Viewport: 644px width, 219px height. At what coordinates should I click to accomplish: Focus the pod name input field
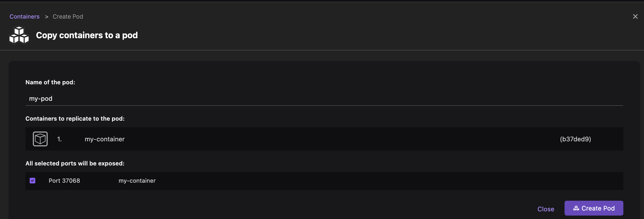(324, 99)
